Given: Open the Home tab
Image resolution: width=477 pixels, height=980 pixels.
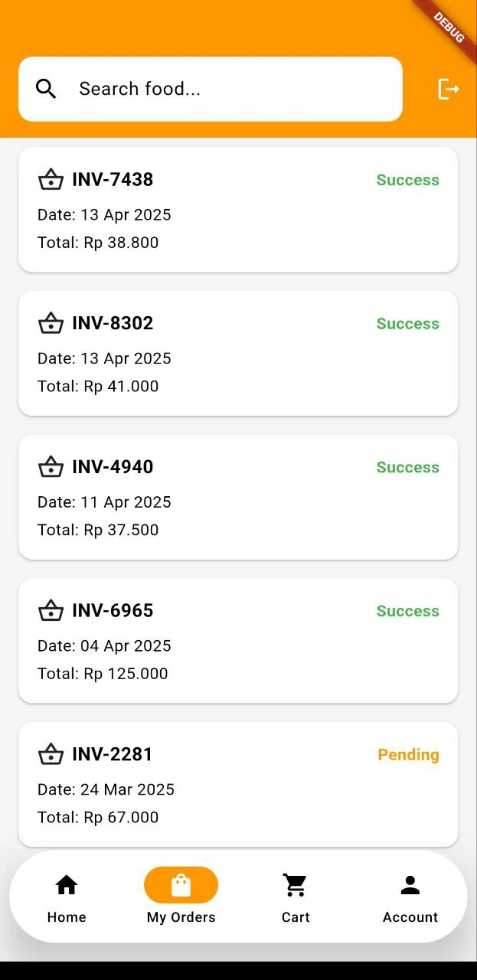Looking at the screenshot, I should point(67,897).
